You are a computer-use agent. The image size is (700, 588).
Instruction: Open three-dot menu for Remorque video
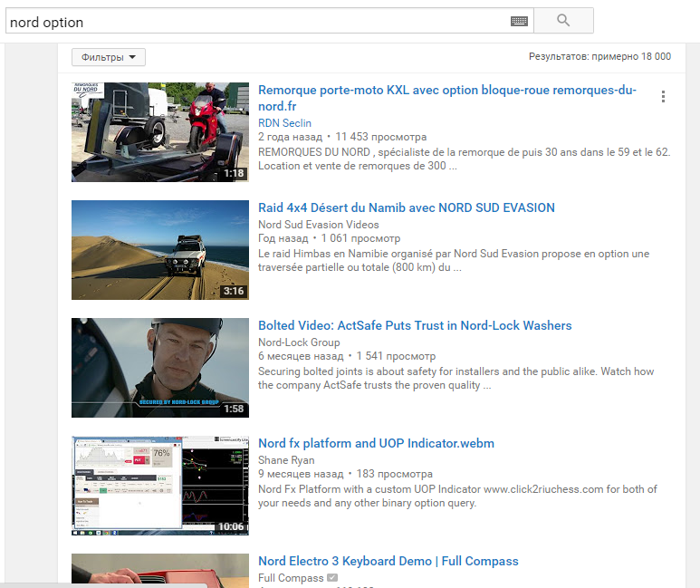(x=664, y=97)
